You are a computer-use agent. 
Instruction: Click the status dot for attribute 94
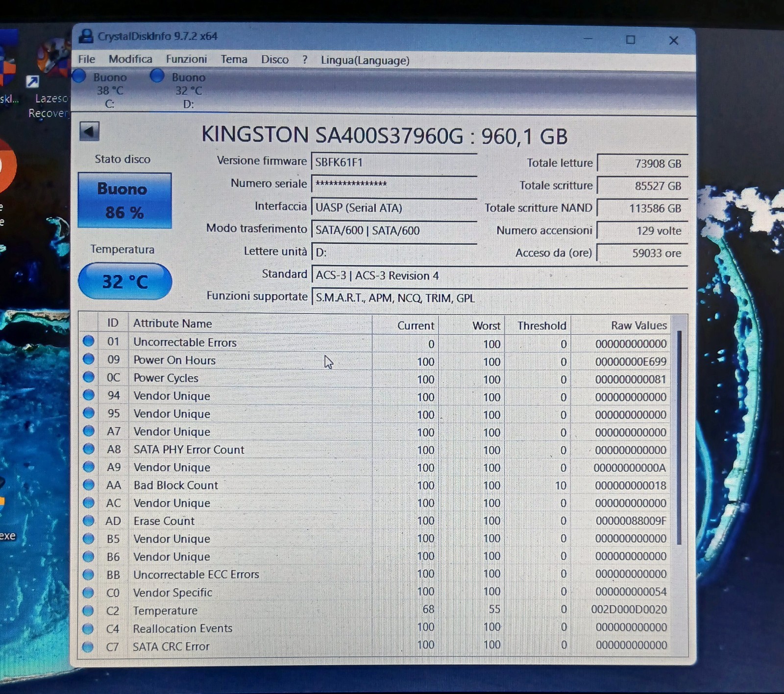pyautogui.click(x=89, y=395)
